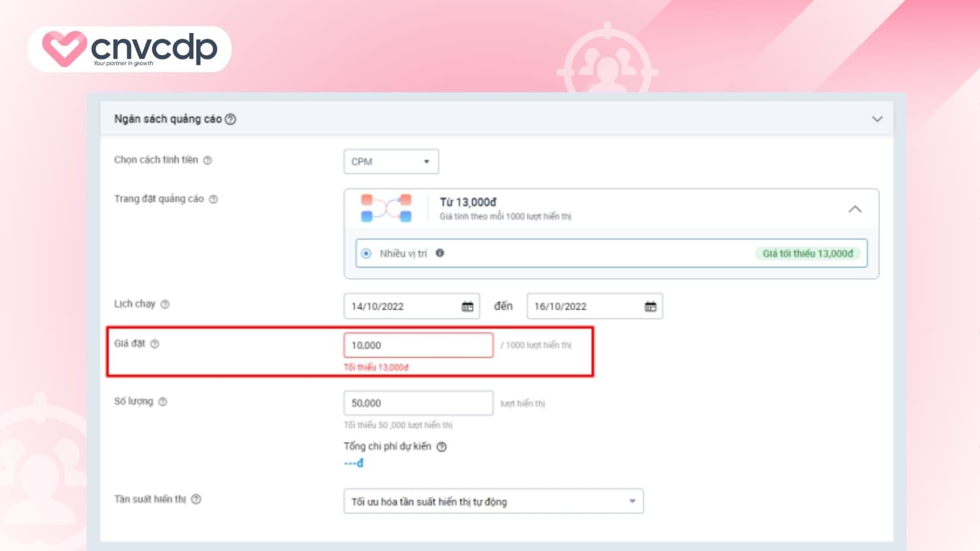Click the help icon next to "Chọn cách tính tiền"
980x551 pixels.
[207, 160]
